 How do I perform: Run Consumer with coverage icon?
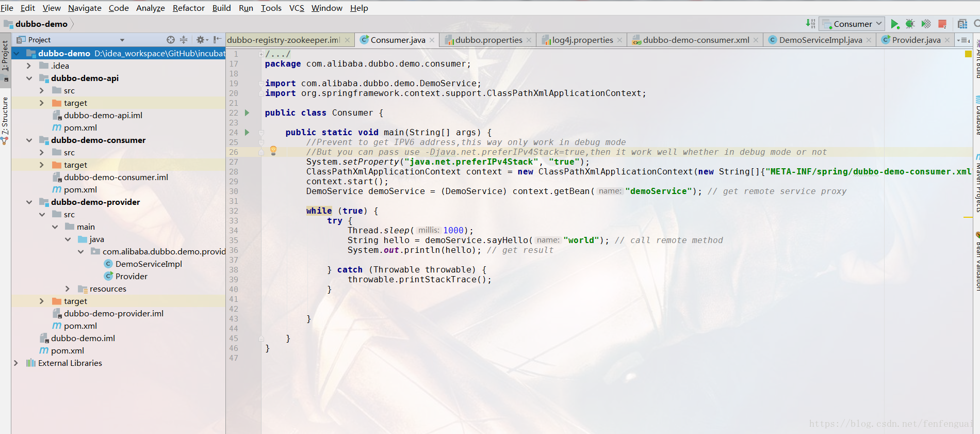[926, 24]
